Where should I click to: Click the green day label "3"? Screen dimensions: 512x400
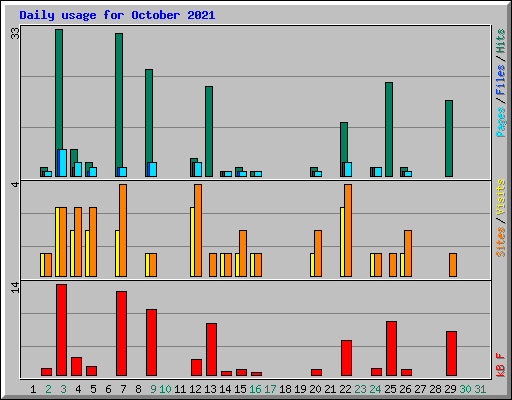(63, 389)
